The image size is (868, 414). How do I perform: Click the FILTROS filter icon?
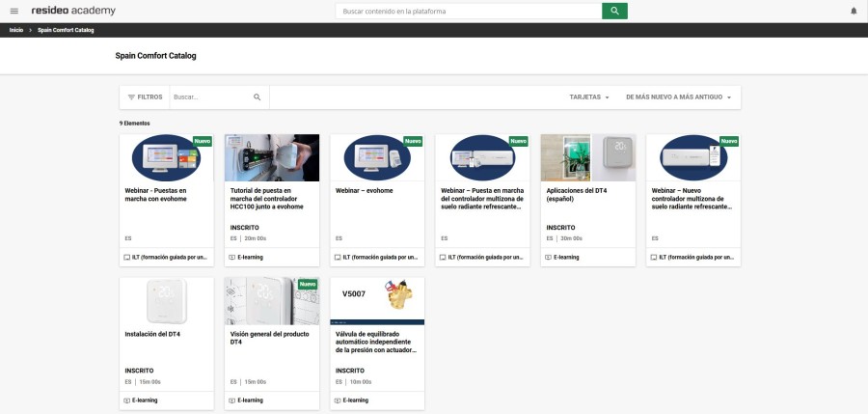(131, 97)
